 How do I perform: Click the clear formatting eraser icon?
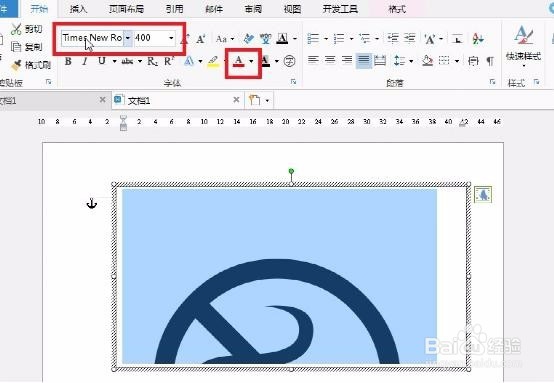coord(249,38)
